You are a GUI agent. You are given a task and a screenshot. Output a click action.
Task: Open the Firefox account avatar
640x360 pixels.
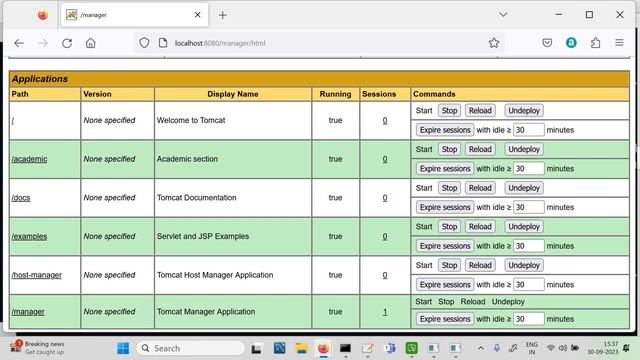pyautogui.click(x=571, y=43)
